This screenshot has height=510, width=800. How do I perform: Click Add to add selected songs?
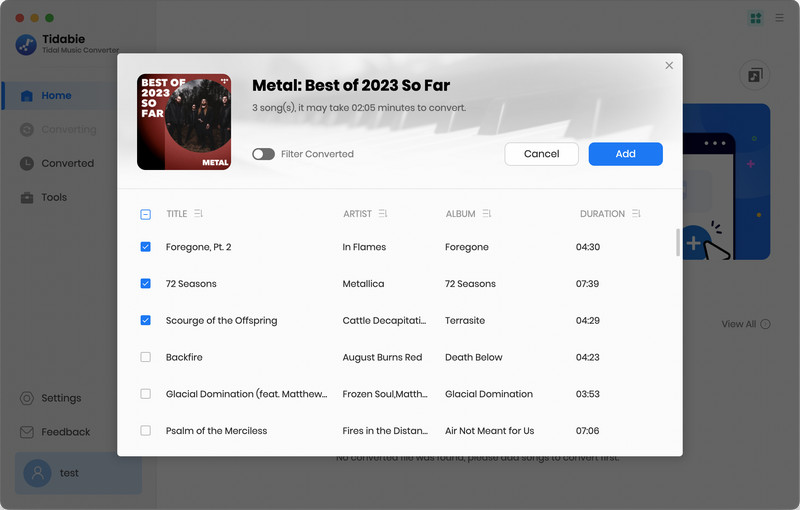[626, 154]
